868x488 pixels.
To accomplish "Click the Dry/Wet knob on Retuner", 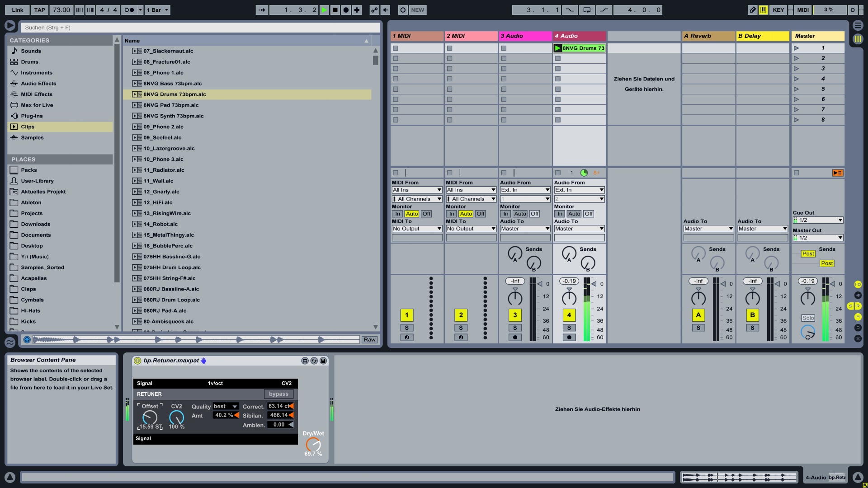I will pos(313,444).
